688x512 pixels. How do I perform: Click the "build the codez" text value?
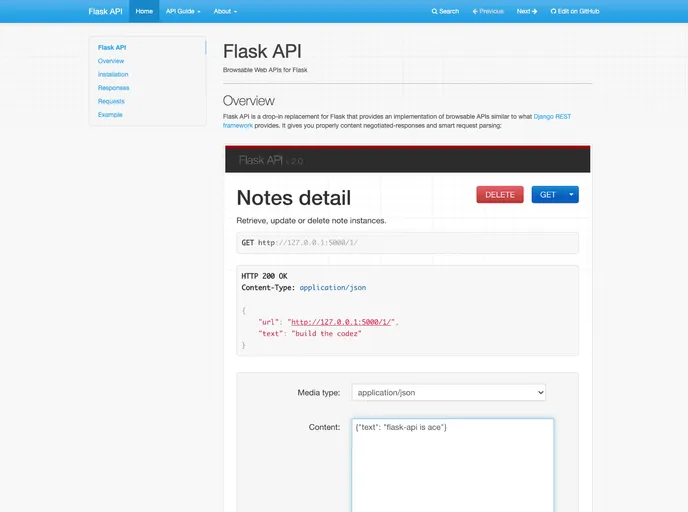pyautogui.click(x=326, y=334)
